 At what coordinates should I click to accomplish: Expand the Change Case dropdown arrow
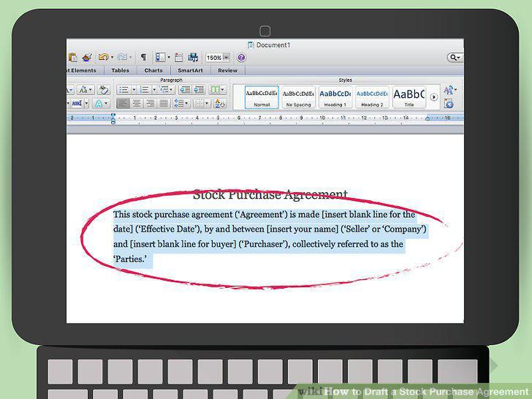click(91, 90)
